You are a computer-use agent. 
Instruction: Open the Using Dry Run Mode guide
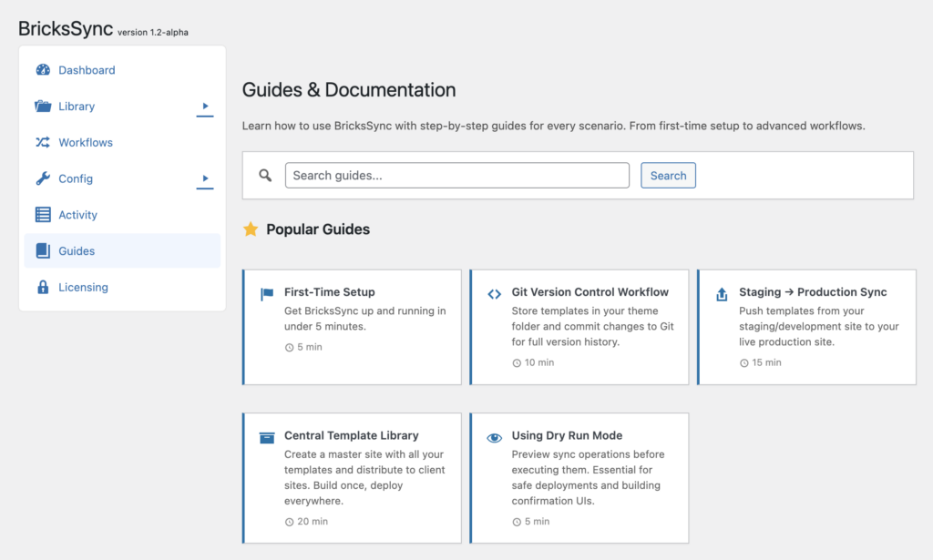[x=567, y=436]
